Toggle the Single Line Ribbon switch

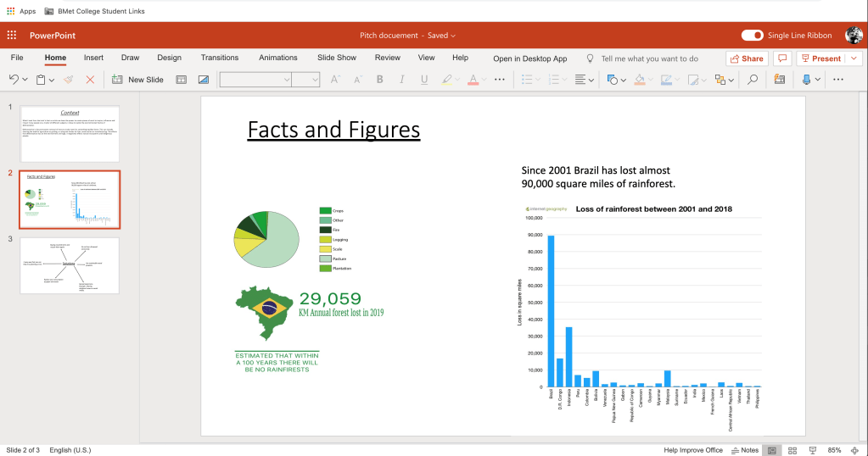click(x=752, y=36)
